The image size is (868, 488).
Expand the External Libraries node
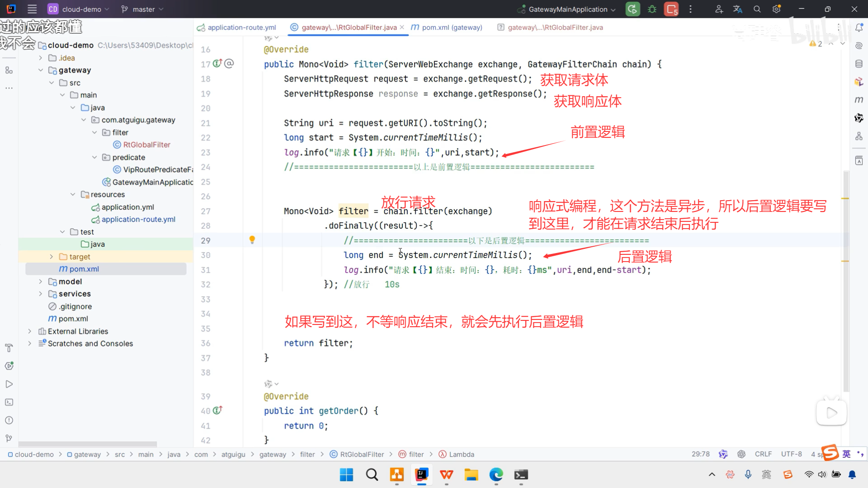click(30, 331)
